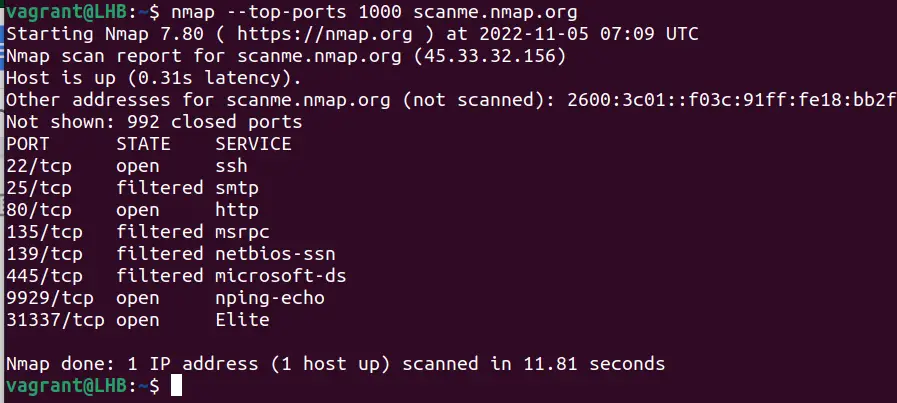Click the STATE column header

(144, 144)
